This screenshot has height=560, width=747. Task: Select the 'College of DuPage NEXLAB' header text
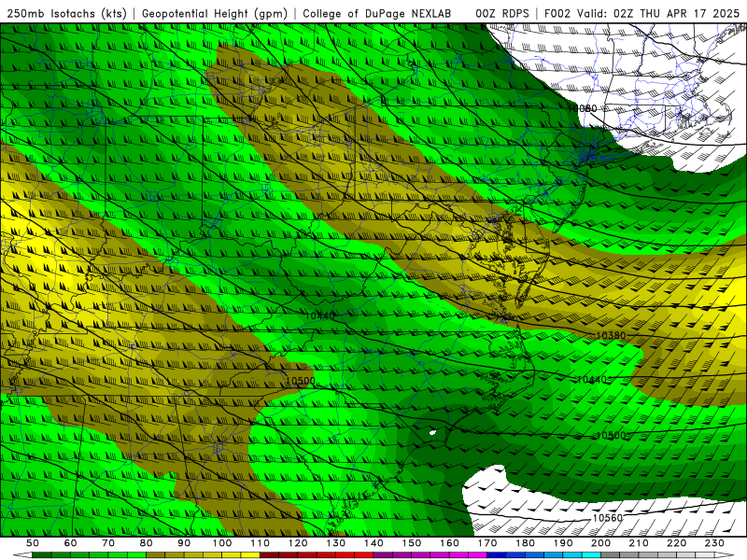[x=377, y=13]
